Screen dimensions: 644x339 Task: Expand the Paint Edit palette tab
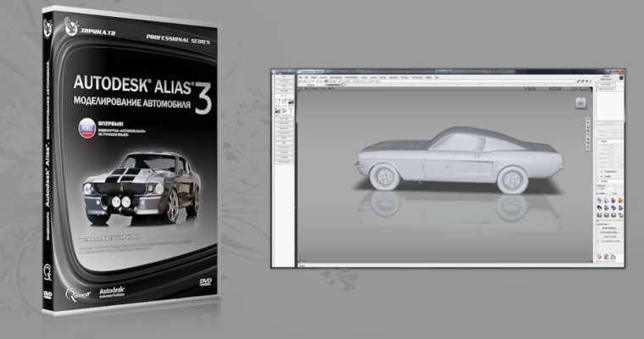284,91
